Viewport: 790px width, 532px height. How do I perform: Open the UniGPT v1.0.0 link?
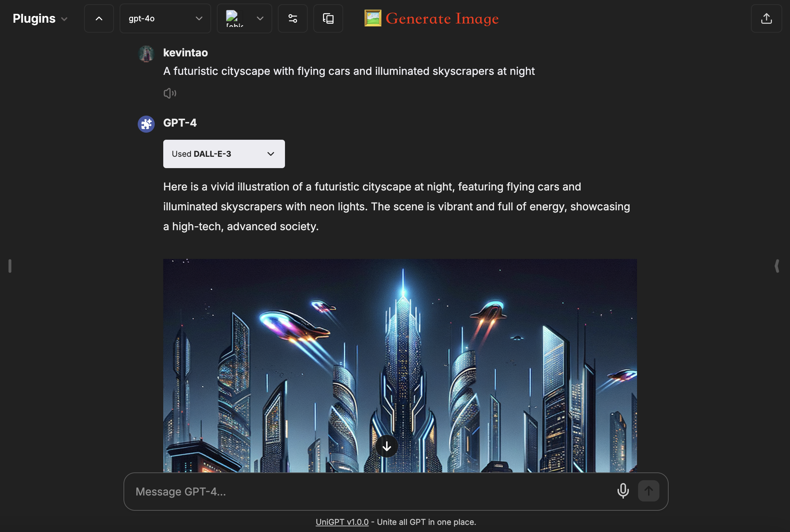pyautogui.click(x=342, y=522)
